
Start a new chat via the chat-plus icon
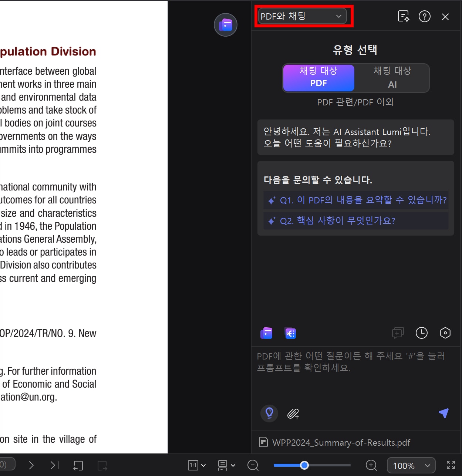398,333
